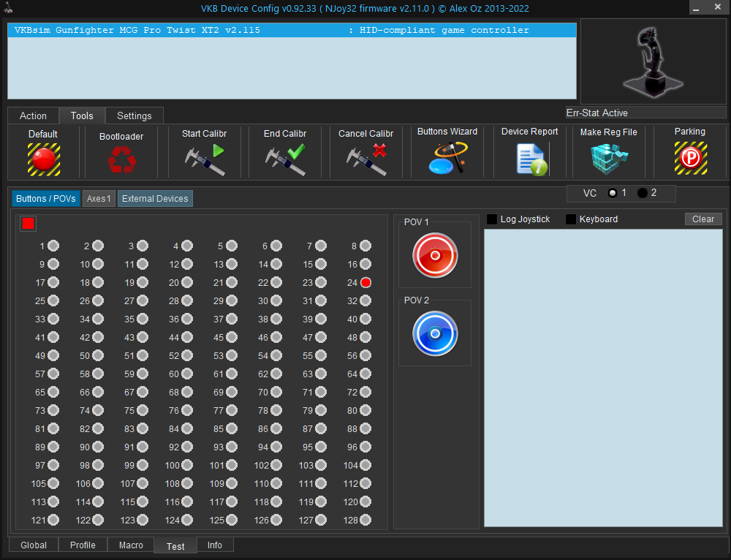Click indicator light for button 53
The height and width of the screenshot is (560, 731).
tap(232, 356)
